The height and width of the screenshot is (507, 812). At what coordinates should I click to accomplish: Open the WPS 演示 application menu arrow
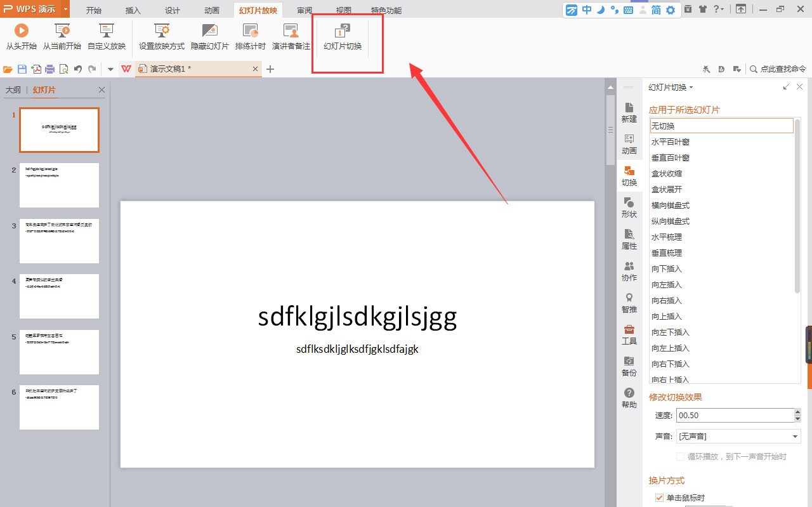coord(65,9)
